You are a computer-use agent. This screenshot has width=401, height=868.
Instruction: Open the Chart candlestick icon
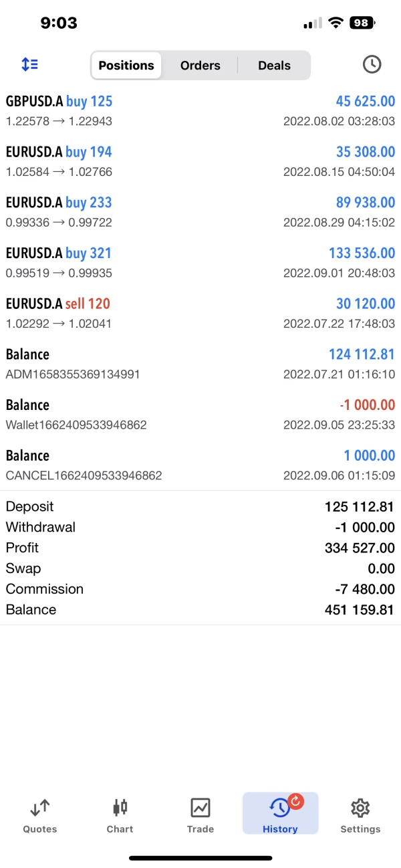[120, 808]
